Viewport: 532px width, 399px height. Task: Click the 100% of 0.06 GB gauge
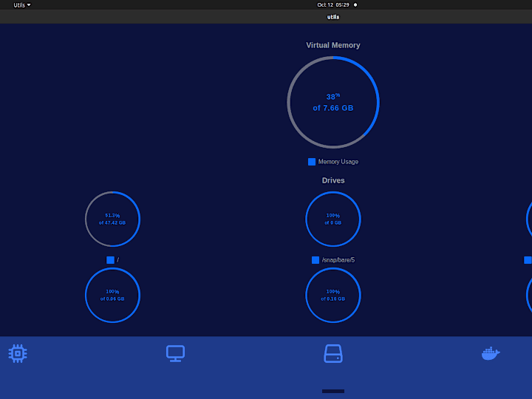112,295
